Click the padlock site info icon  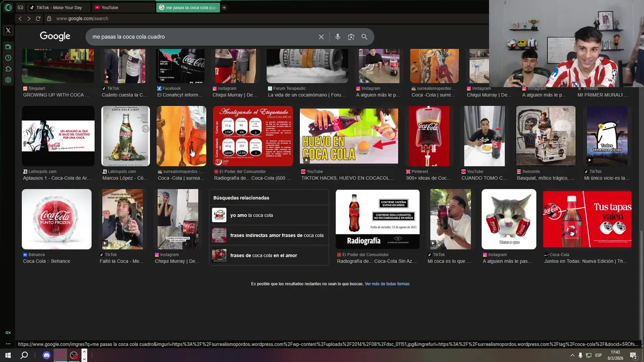(x=49, y=19)
